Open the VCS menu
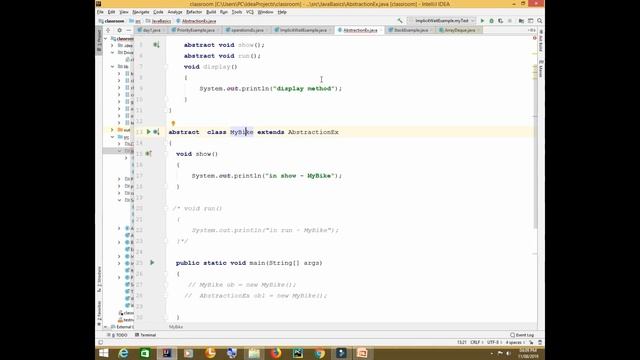Viewport: 640px width, 360px height. point(250,12)
